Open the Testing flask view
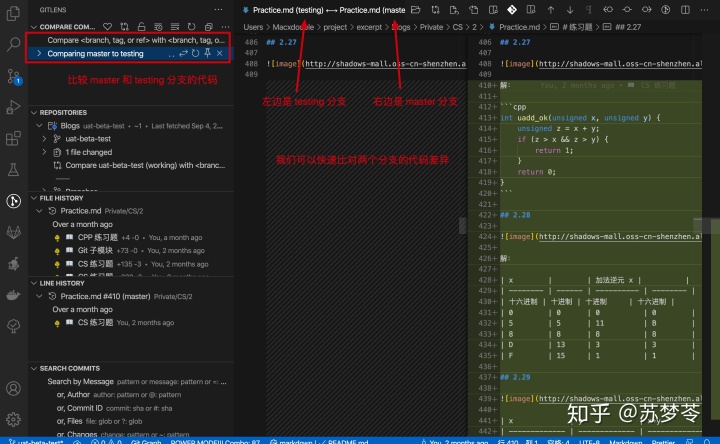The width and height of the screenshot is (720, 444). pyautogui.click(x=13, y=169)
